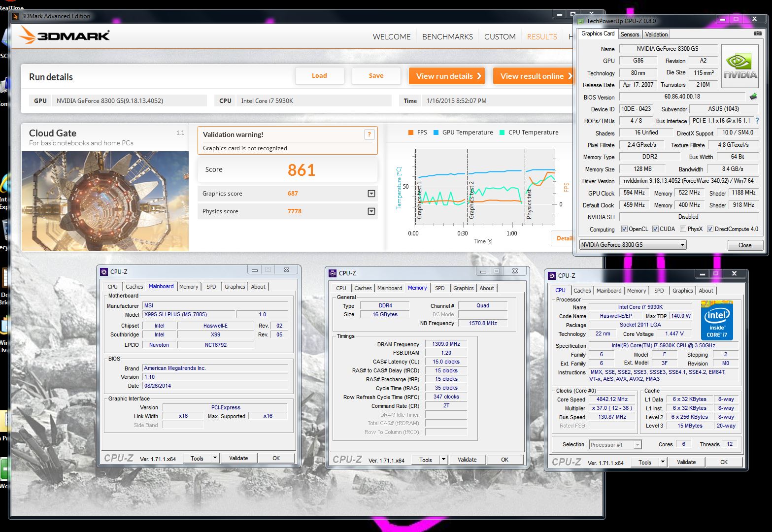Click View result online button
The image size is (772, 532).
click(534, 76)
